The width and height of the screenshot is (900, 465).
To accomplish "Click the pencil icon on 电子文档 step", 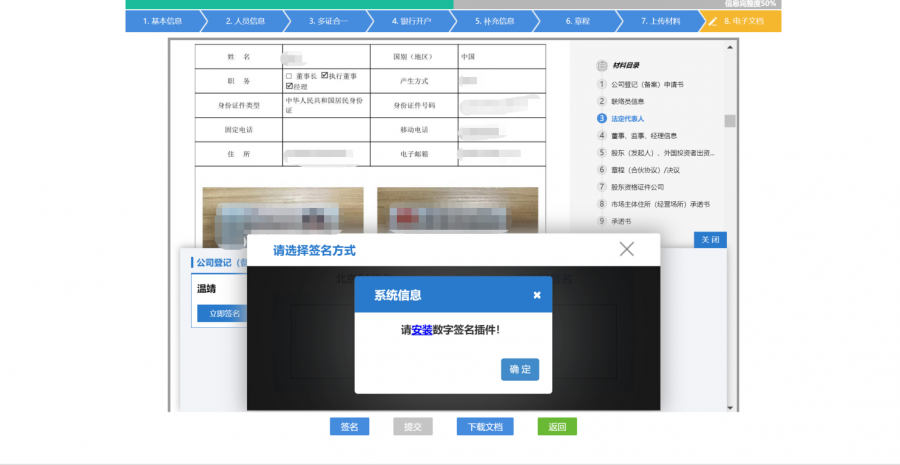I will coord(713,21).
